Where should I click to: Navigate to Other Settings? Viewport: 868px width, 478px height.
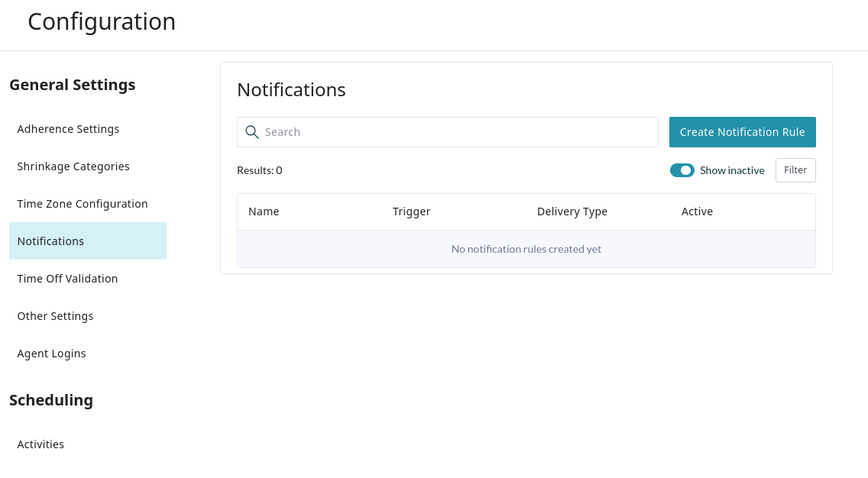(x=55, y=316)
